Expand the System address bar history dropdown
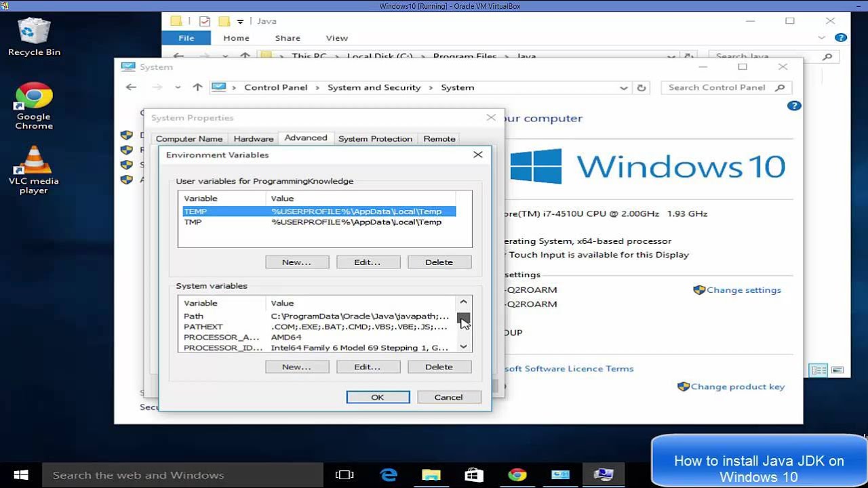Image resolution: width=868 pixels, height=488 pixels. point(623,87)
